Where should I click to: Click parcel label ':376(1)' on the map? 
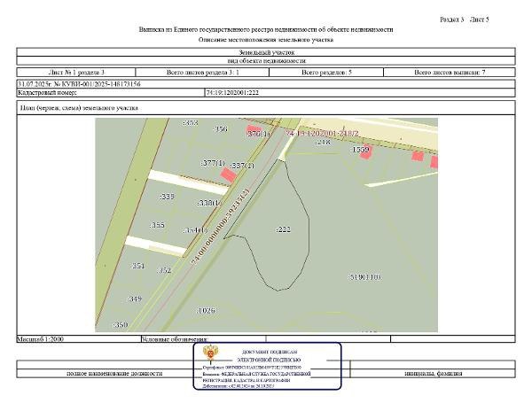(x=260, y=134)
